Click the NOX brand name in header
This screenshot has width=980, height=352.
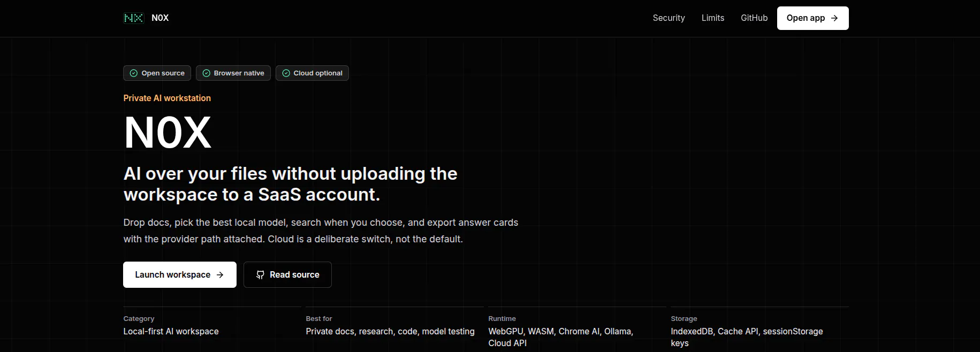coord(160,18)
